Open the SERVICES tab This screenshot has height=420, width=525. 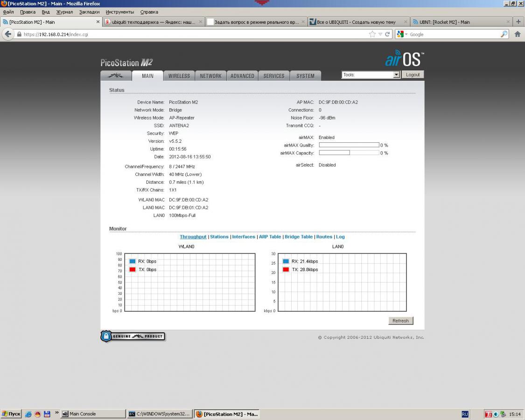coord(274,76)
